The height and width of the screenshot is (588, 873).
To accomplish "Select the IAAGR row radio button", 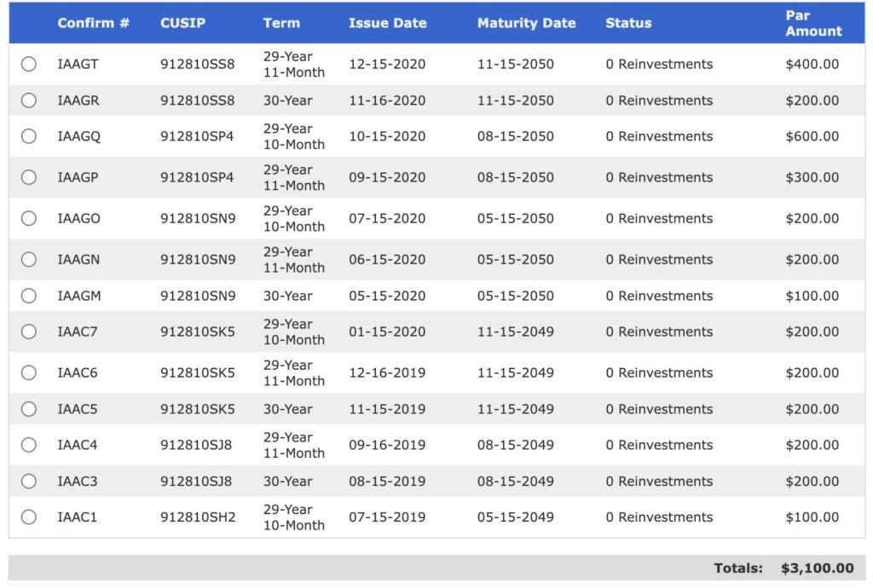I will tap(29, 101).
